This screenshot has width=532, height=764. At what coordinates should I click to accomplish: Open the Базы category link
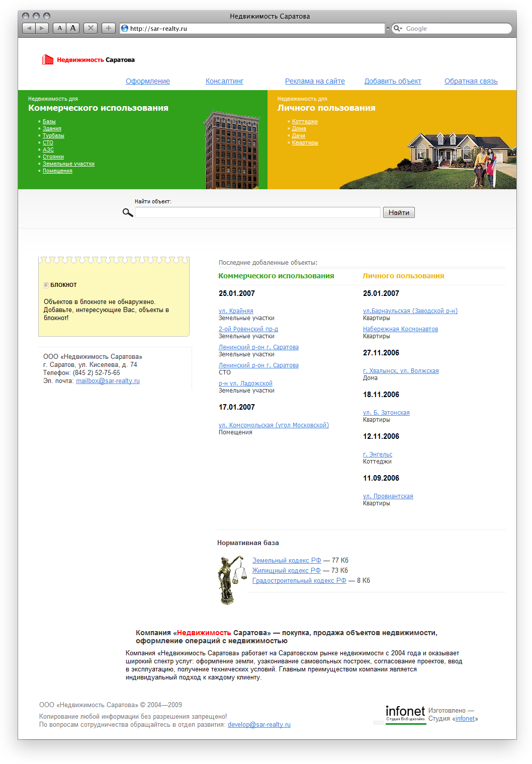click(x=49, y=121)
